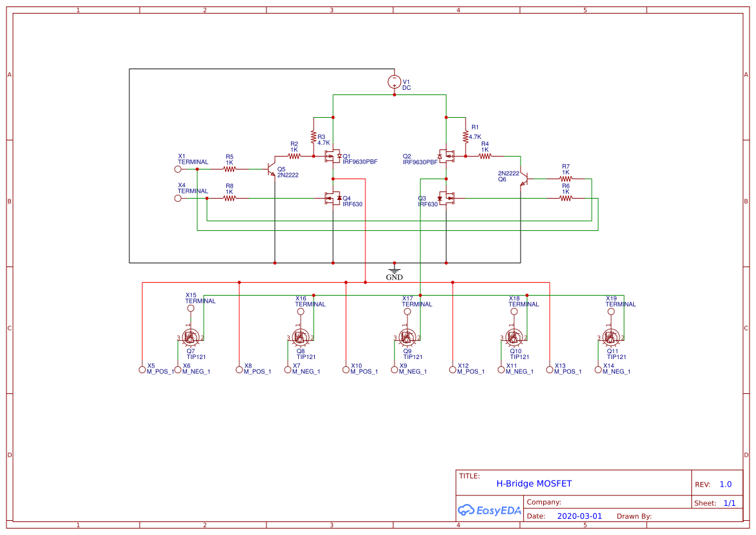This screenshot has width=756, height=535.
Task: Click the '4.7K' value of R1
Action: [475, 137]
